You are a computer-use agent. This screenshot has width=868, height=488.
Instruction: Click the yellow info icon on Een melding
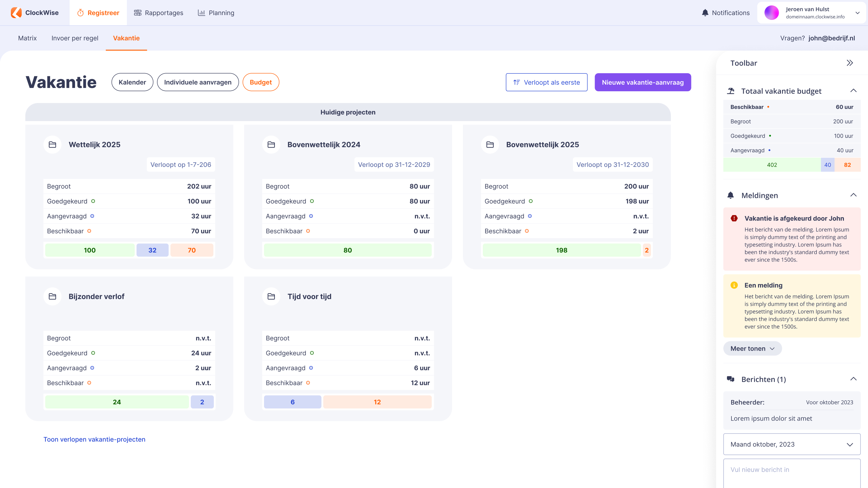(734, 285)
